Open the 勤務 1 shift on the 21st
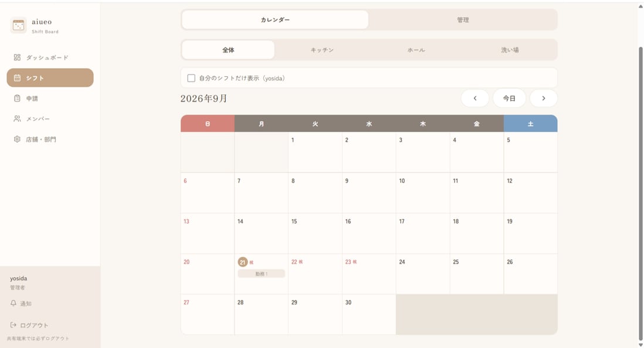 (x=261, y=274)
